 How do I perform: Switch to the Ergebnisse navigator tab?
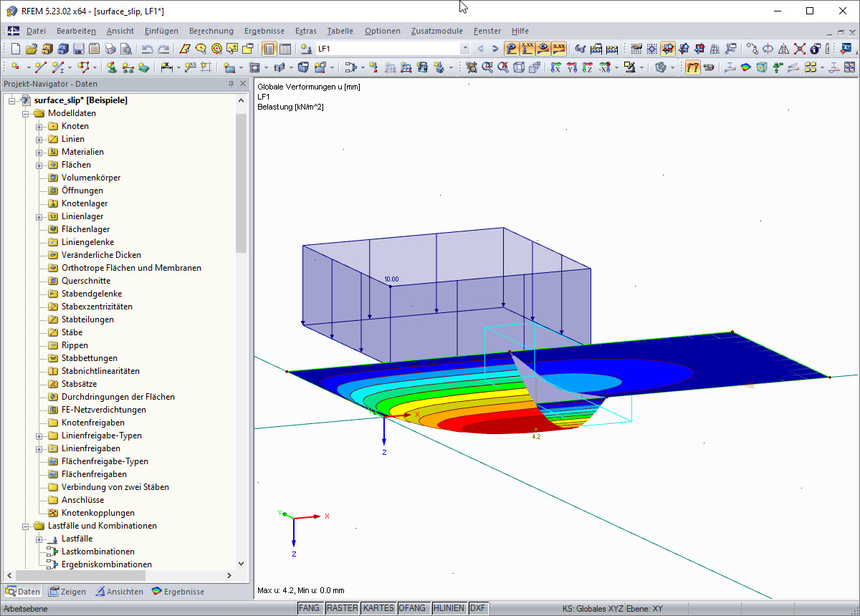click(x=178, y=592)
